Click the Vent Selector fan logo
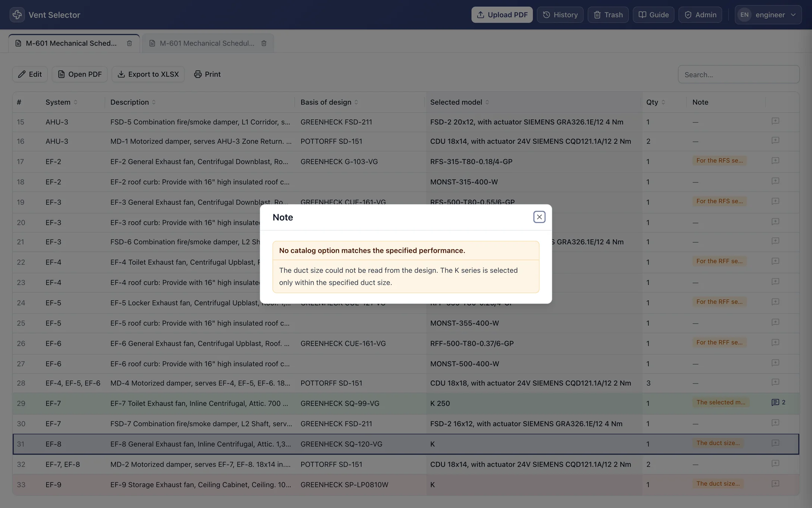 (x=17, y=15)
